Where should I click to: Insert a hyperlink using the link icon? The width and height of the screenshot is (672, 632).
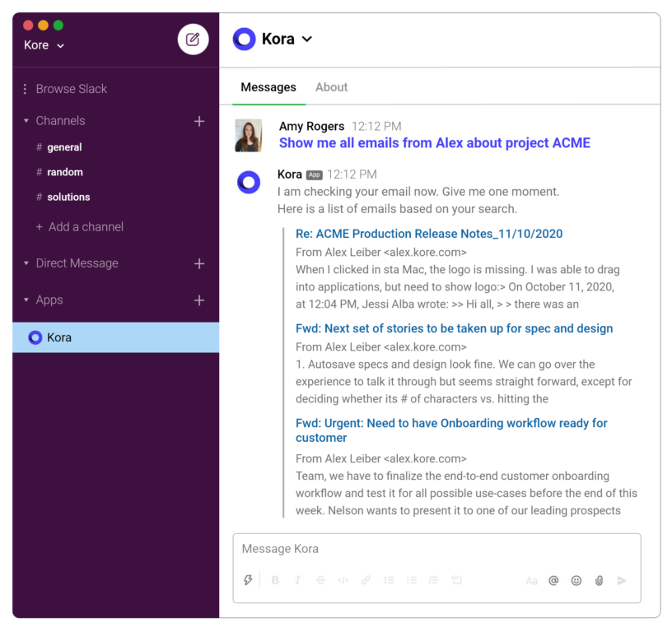pos(366,580)
